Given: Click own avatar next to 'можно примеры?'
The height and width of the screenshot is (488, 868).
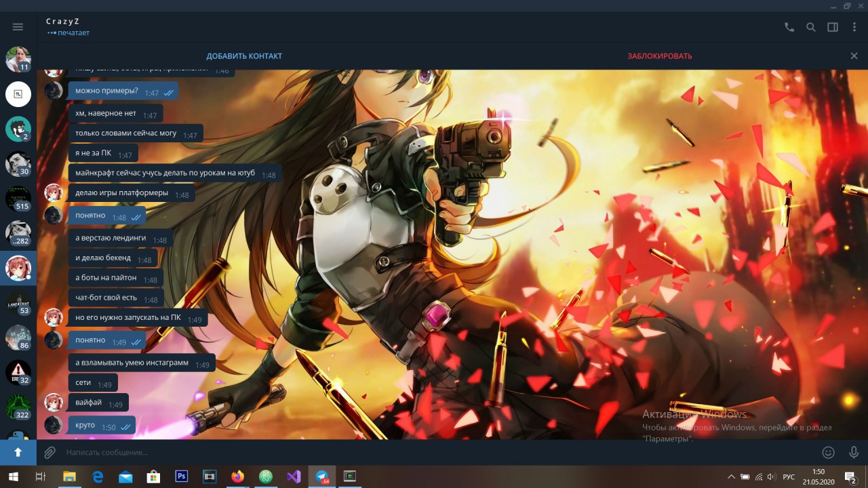Looking at the screenshot, I should click(x=54, y=91).
